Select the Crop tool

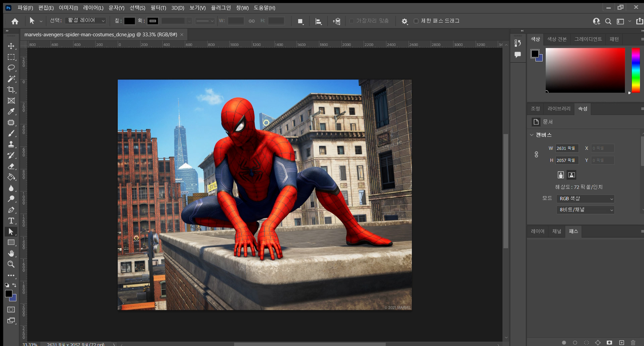11,90
